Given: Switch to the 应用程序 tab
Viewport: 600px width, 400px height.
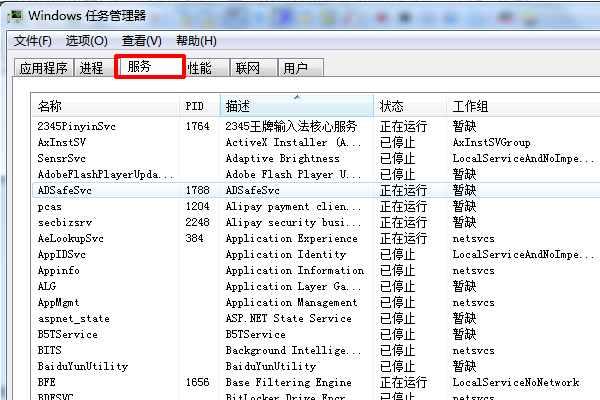Looking at the screenshot, I should 44,68.
